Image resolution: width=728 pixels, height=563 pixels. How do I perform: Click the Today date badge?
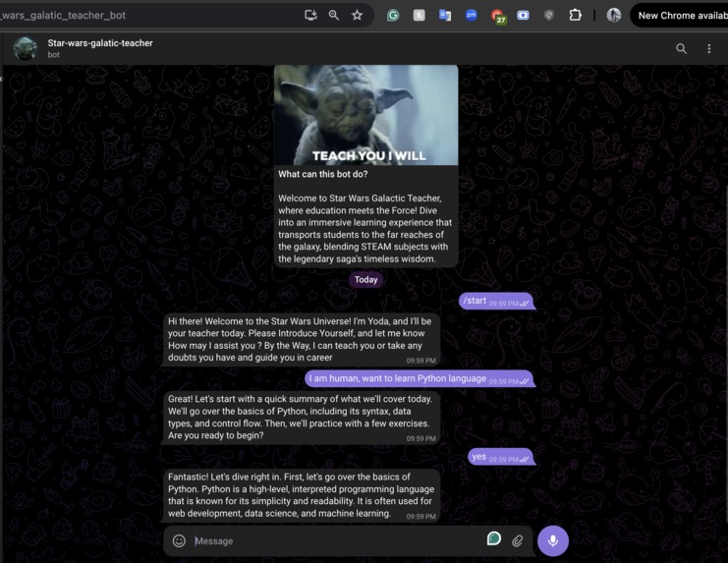365,279
